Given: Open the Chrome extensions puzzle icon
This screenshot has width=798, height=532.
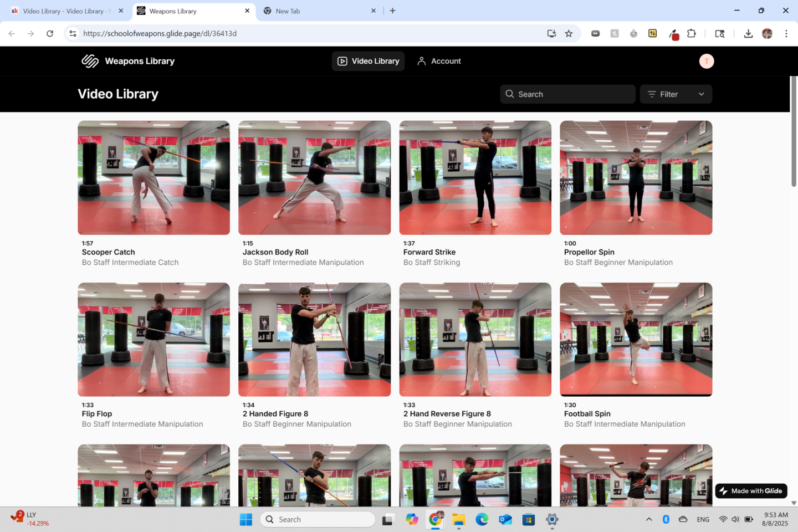Looking at the screenshot, I should [x=692, y=34].
